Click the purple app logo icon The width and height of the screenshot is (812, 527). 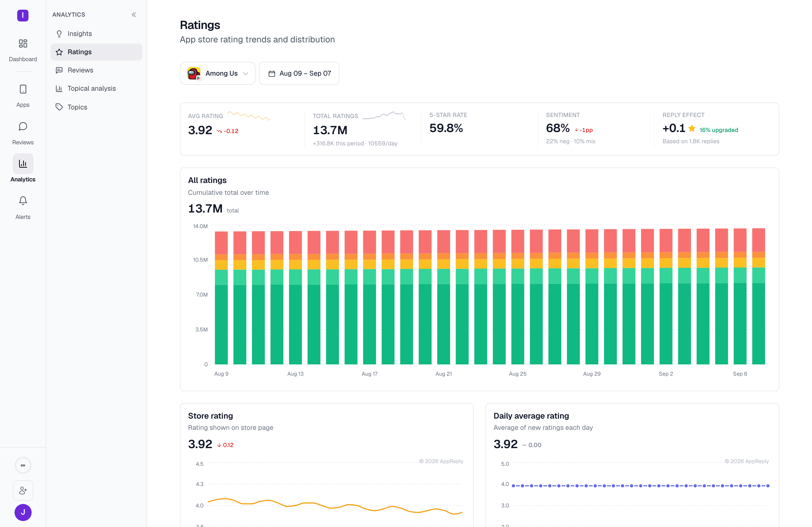(x=23, y=15)
